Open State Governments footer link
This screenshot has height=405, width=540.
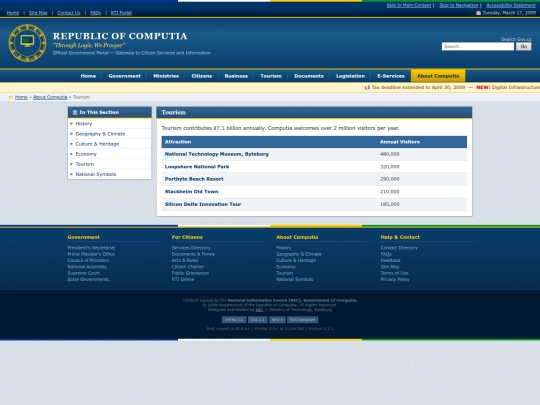[88, 279]
